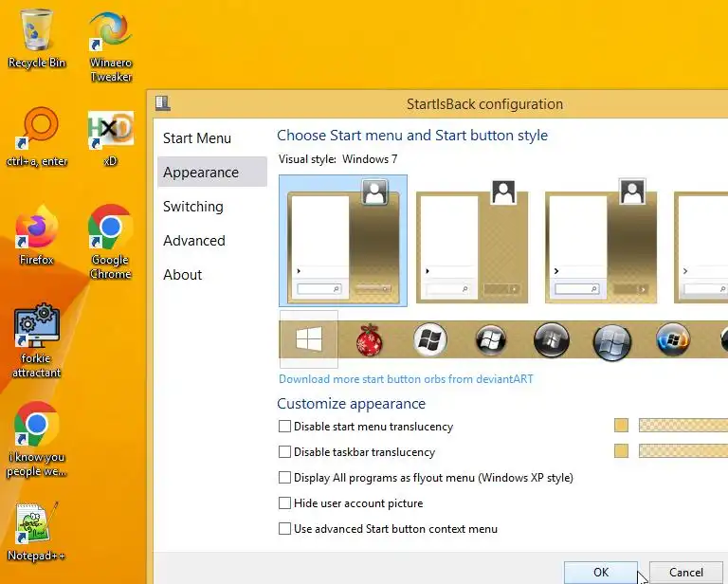Check 'Use advanced Start button context menu'

coord(284,528)
